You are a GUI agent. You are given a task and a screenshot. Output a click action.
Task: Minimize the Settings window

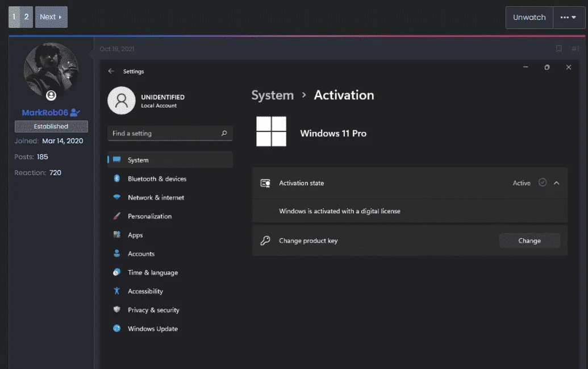(x=526, y=67)
